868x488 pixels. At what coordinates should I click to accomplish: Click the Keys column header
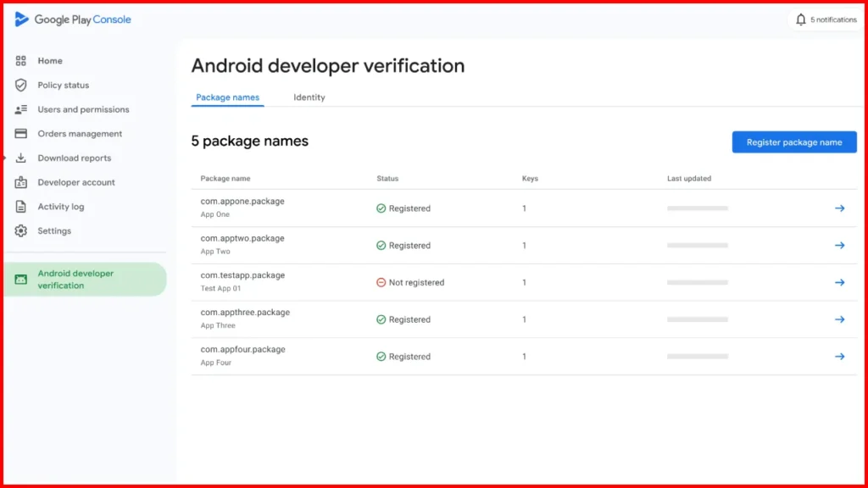530,179
